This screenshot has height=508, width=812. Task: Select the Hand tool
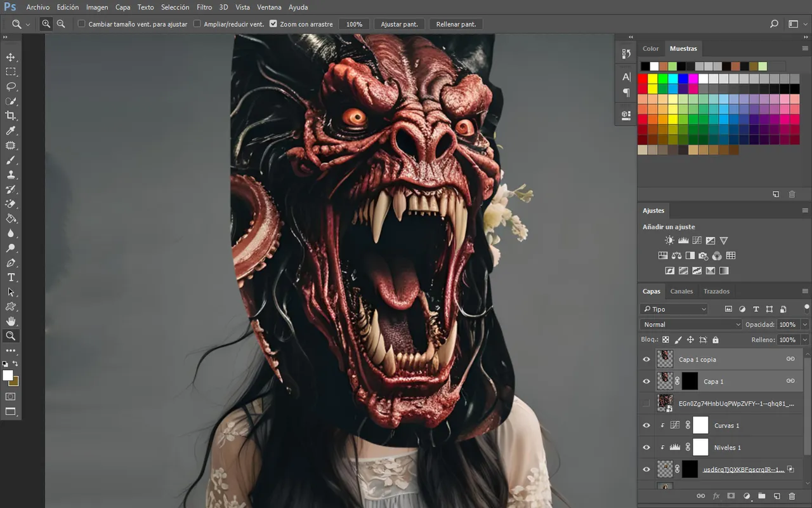click(x=11, y=321)
